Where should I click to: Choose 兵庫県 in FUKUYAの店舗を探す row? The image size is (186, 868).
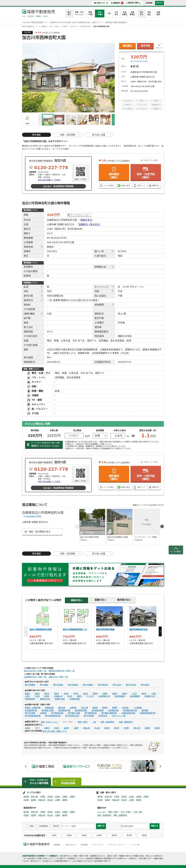coord(69,835)
